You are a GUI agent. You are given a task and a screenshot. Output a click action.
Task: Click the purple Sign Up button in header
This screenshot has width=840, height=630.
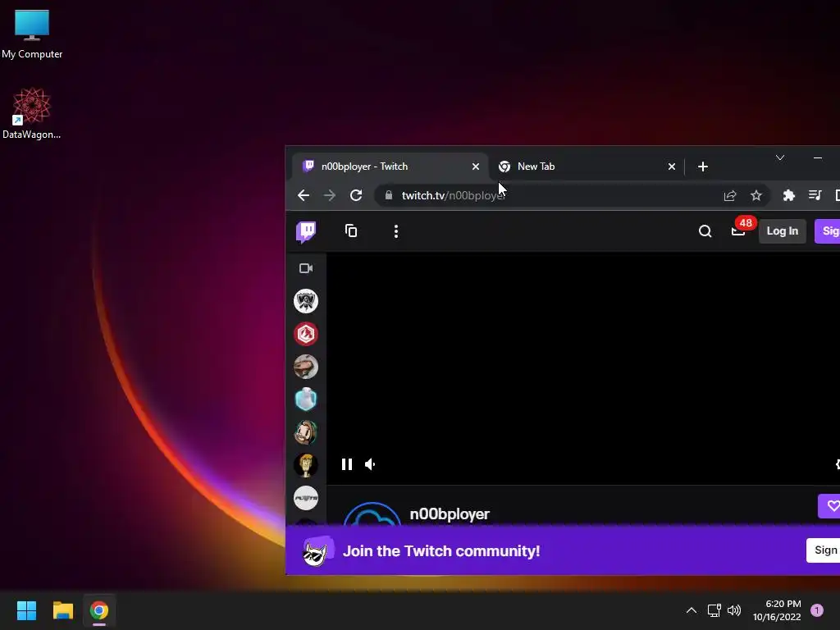[x=828, y=231]
